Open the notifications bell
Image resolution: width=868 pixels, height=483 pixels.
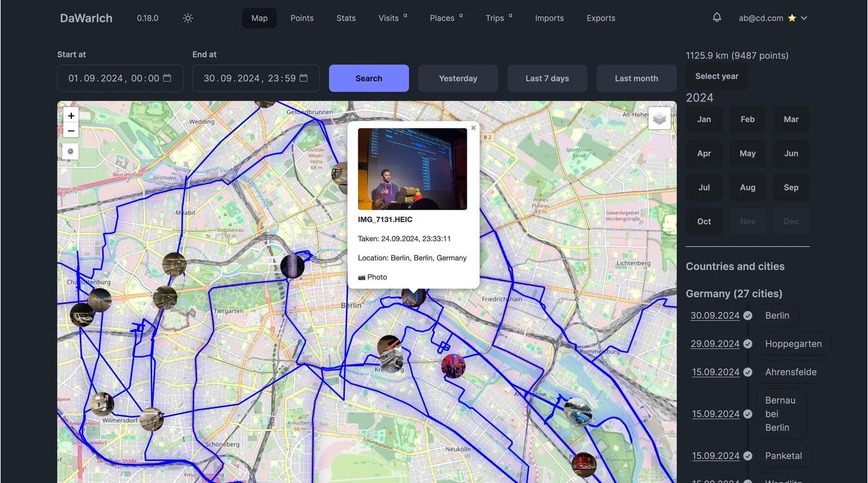coord(717,17)
